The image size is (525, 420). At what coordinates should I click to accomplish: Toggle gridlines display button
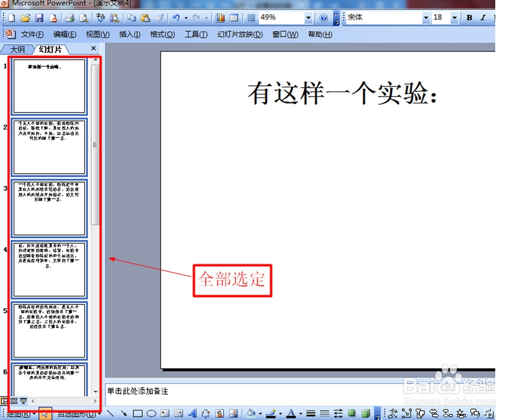250,17
